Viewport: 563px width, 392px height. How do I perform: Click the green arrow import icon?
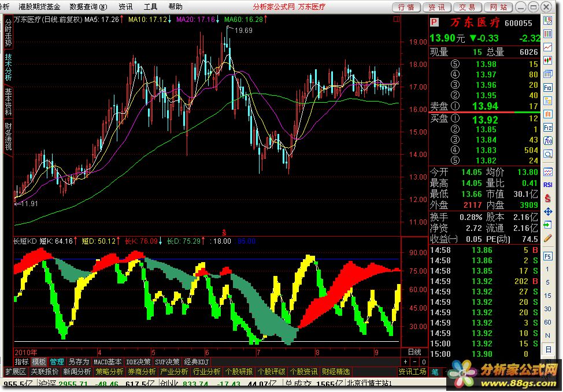pyautogui.click(x=547, y=225)
